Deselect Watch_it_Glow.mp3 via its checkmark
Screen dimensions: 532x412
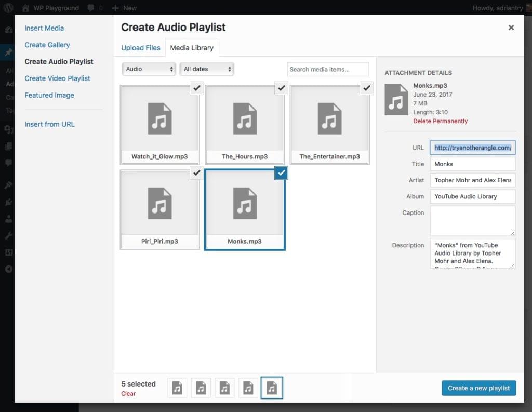click(196, 88)
